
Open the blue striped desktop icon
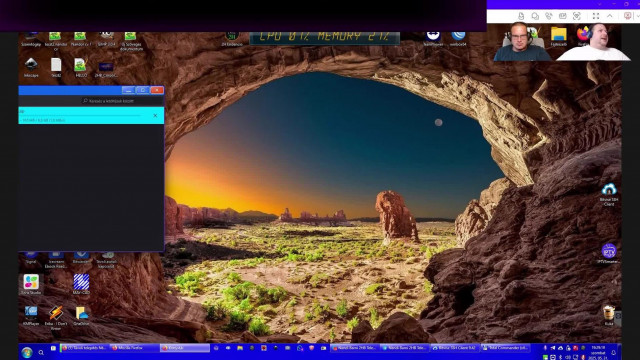(81, 284)
